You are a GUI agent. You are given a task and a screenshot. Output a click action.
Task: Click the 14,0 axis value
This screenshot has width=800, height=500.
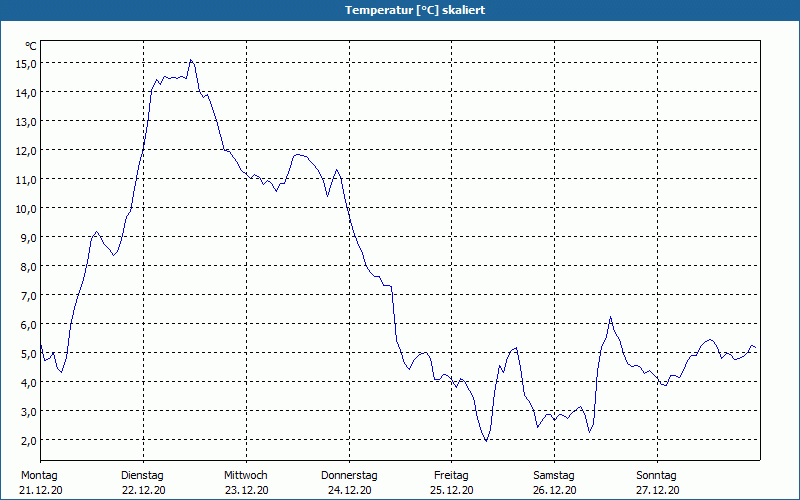click(x=27, y=93)
